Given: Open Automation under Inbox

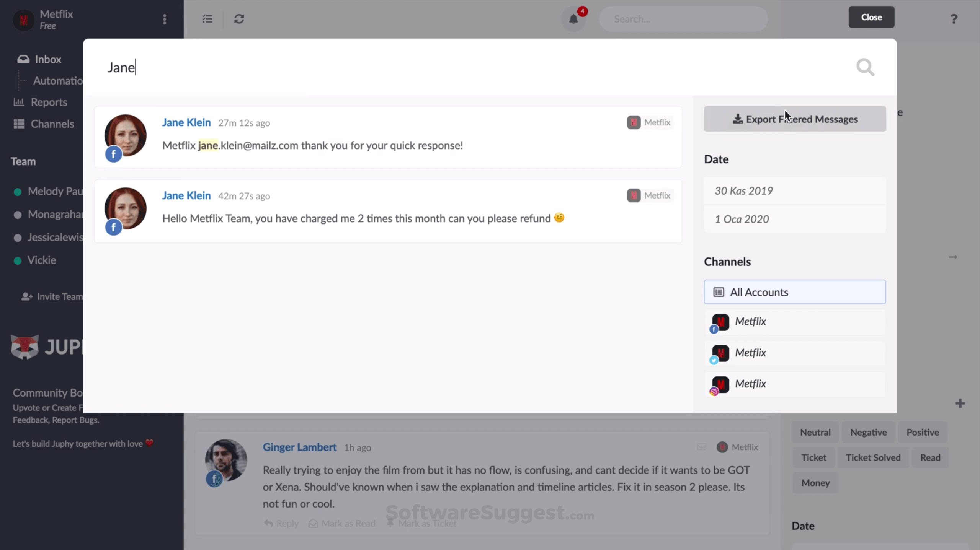Looking at the screenshot, I should coord(57,81).
